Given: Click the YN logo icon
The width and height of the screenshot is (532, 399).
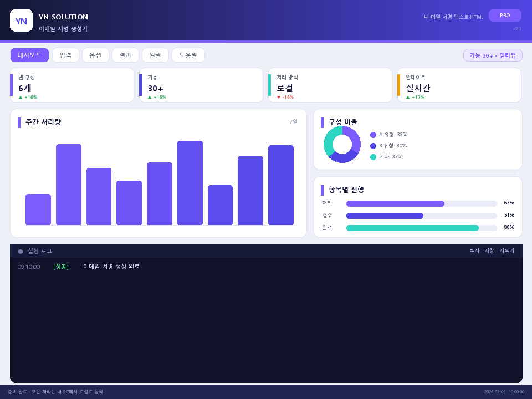Looking at the screenshot, I should click(x=22, y=21).
